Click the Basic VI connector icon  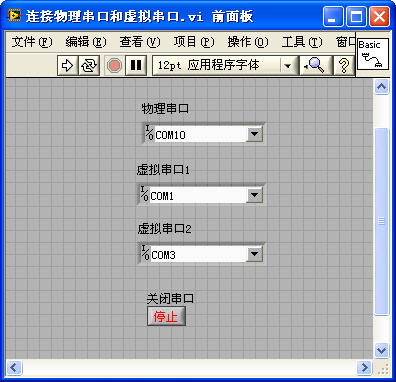click(x=373, y=54)
